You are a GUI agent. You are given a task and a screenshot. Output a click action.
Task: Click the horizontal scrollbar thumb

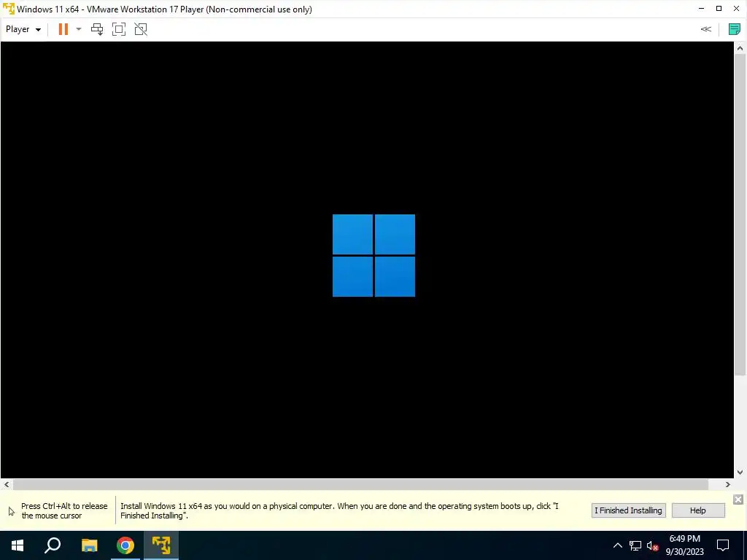pos(360,484)
